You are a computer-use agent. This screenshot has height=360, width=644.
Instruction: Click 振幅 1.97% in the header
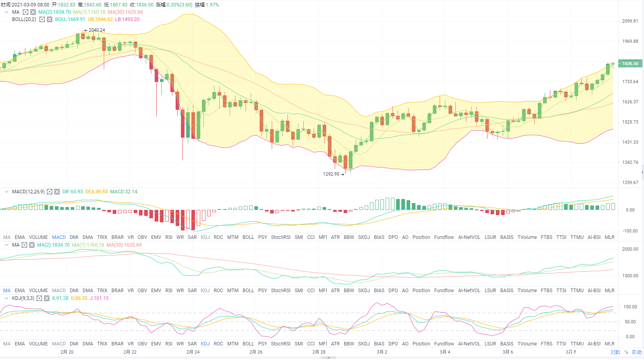207,5
